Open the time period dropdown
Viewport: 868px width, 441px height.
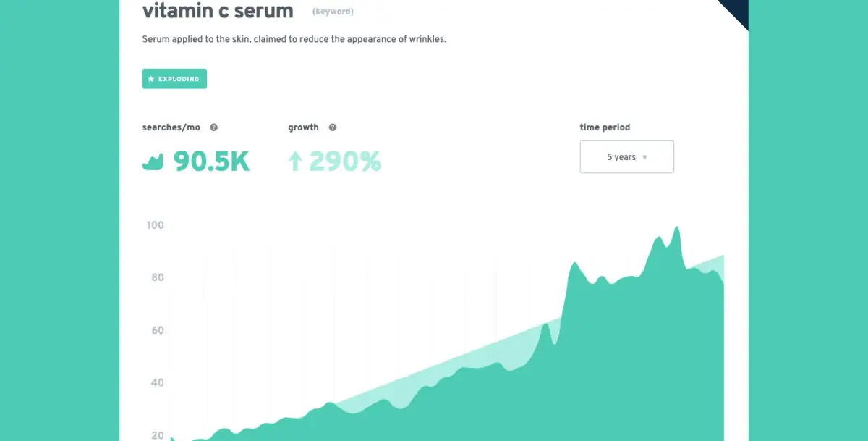pos(626,157)
